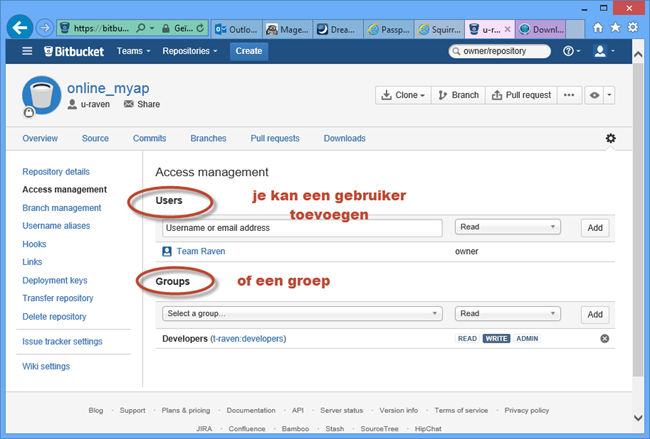Switch to the Drea... browser tab
This screenshot has width=650, height=439.
pos(338,29)
